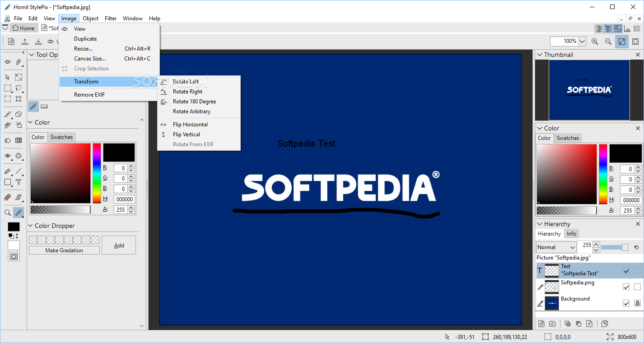Screen dimensions: 644x343
Task: Collapse the right Color panel
Action: point(539,128)
